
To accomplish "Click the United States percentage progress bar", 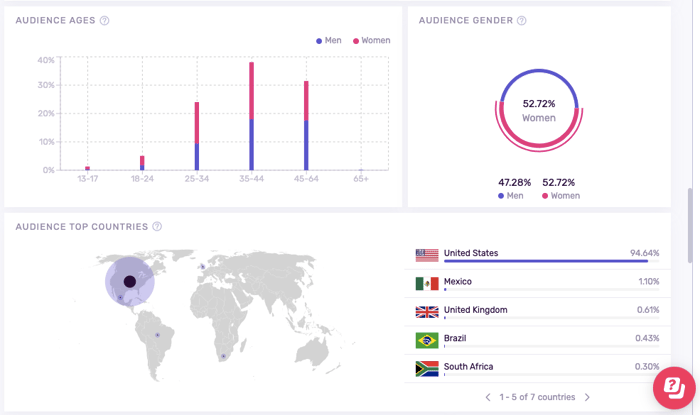I will click(x=545, y=262).
